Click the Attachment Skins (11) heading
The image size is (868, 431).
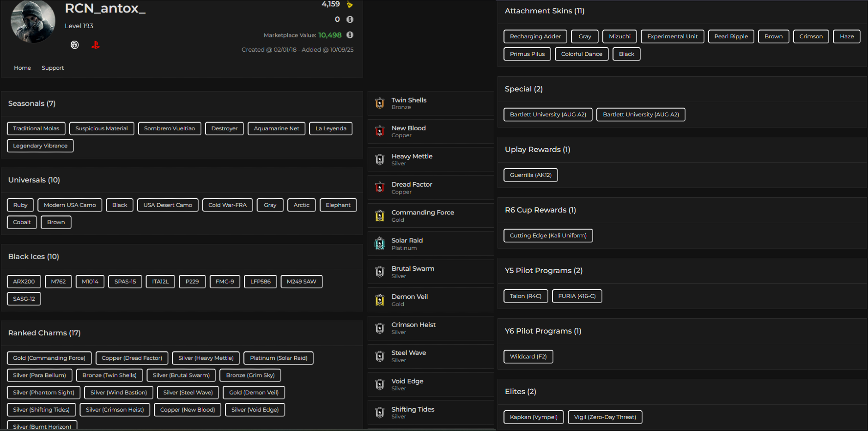click(x=545, y=11)
